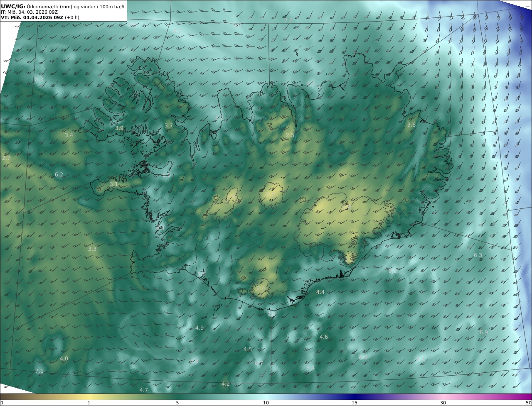Image resolution: width=532 pixels, height=406 pixels.
Task: Click the colorbar tick label 15
Action: click(x=355, y=403)
